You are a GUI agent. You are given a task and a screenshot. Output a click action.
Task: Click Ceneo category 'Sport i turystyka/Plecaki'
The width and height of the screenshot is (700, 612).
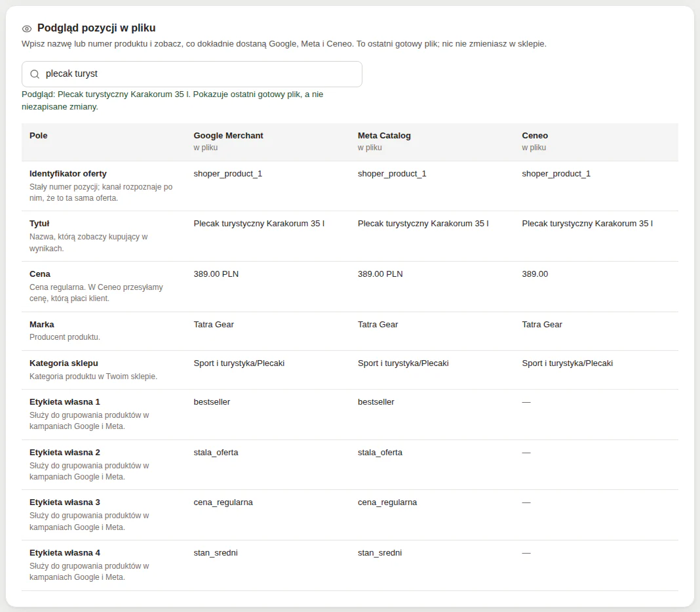pos(568,363)
